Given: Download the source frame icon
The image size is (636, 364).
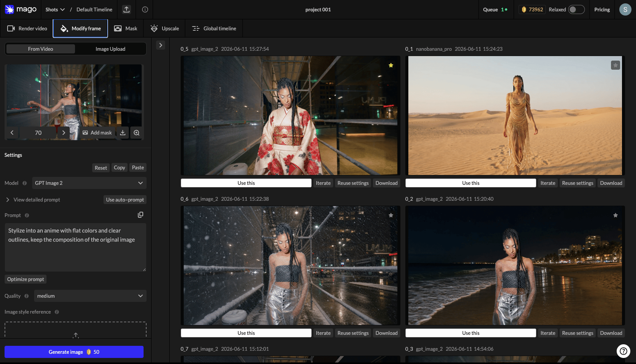Looking at the screenshot, I should pos(123,133).
